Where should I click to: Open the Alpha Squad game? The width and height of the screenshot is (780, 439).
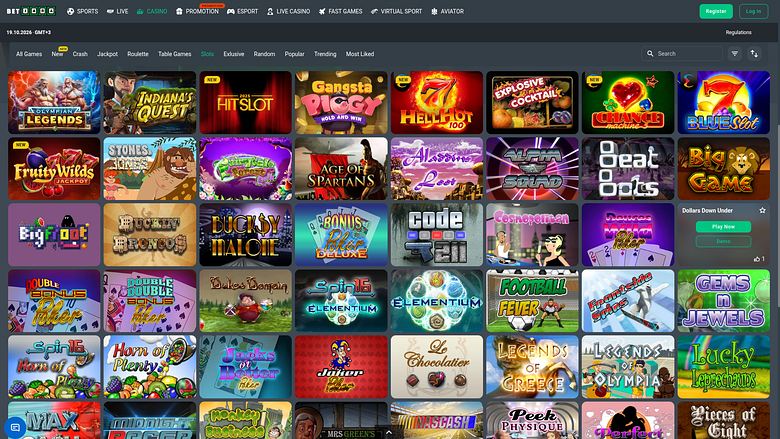(x=532, y=169)
